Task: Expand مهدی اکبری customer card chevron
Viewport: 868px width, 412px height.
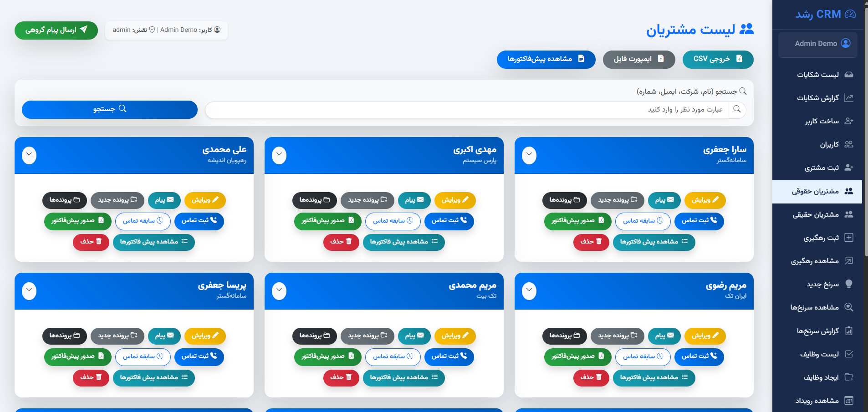Action: click(279, 155)
